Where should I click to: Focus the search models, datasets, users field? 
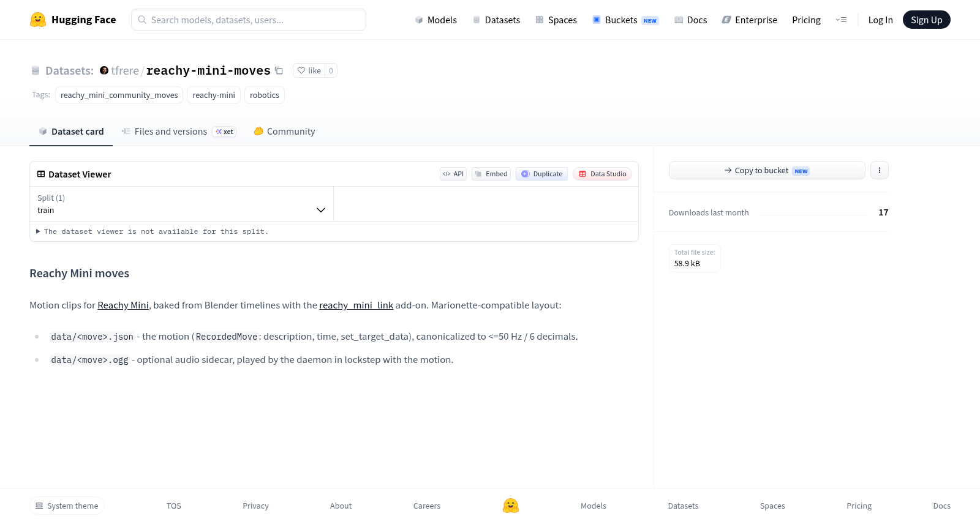pos(249,20)
